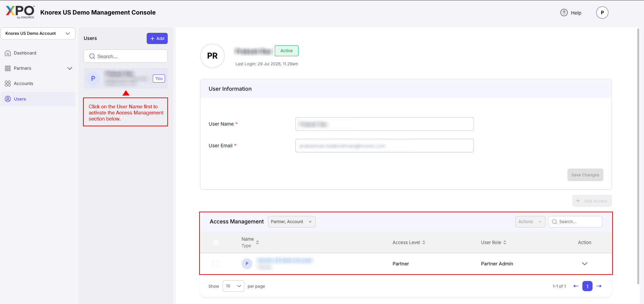Open the Knorex US Demo Account selector
The image size is (644, 304).
click(38, 34)
